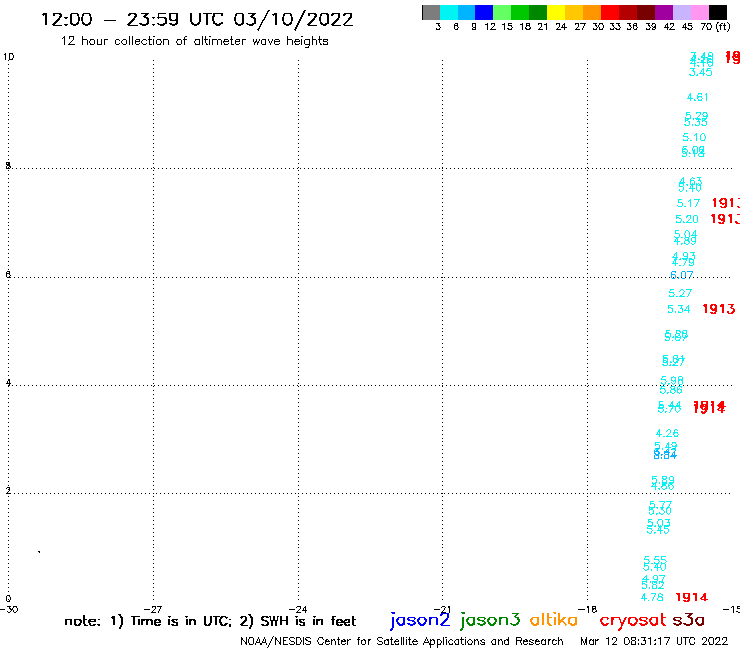Screen dimensions: 740x650
Task: Click the cyan swatch in the color scale
Action: pyautogui.click(x=449, y=12)
